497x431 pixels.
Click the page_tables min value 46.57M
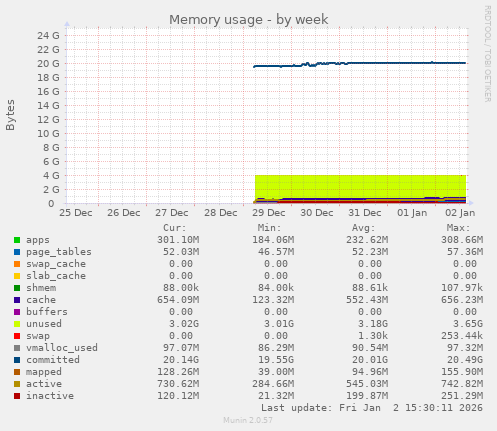[x=276, y=252]
